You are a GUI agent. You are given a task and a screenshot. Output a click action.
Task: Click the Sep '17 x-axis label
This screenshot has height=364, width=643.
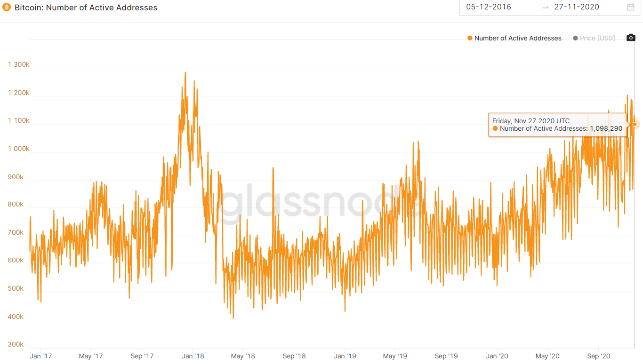143,356
